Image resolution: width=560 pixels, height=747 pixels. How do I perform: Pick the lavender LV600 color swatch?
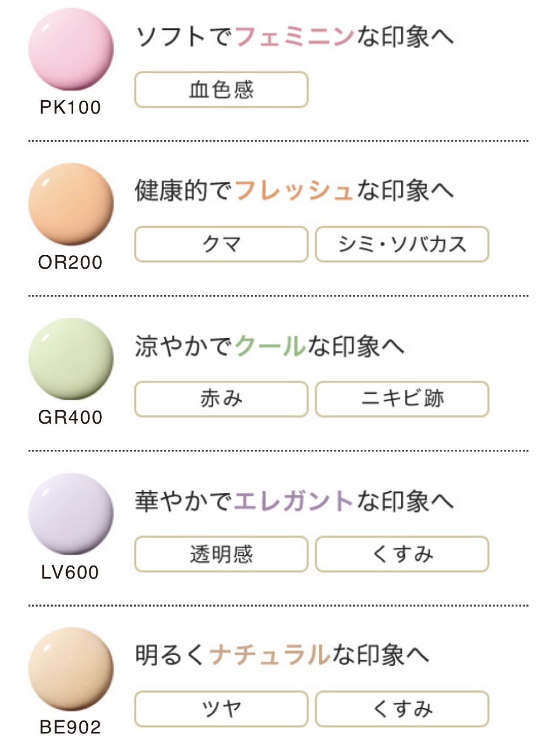(x=71, y=514)
